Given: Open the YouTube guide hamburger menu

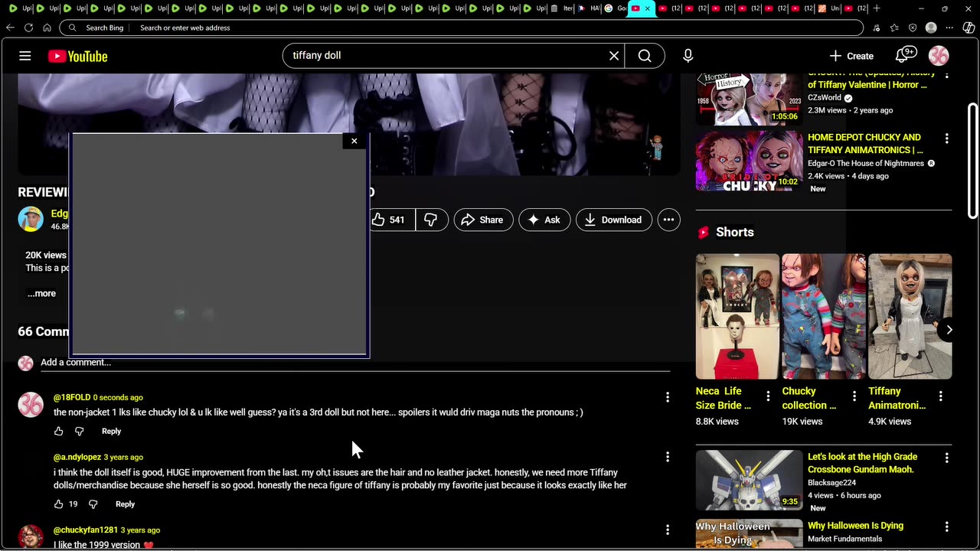Looking at the screenshot, I should point(25,56).
